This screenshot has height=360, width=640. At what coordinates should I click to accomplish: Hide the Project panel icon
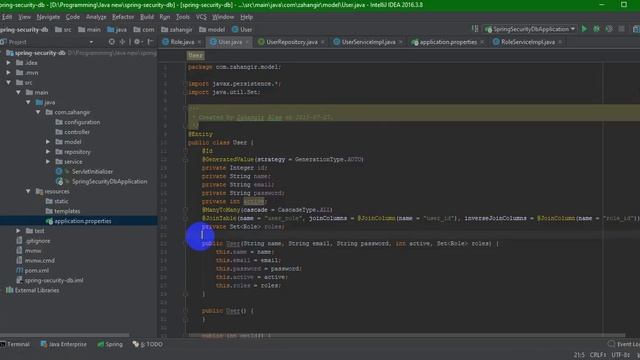pos(150,42)
